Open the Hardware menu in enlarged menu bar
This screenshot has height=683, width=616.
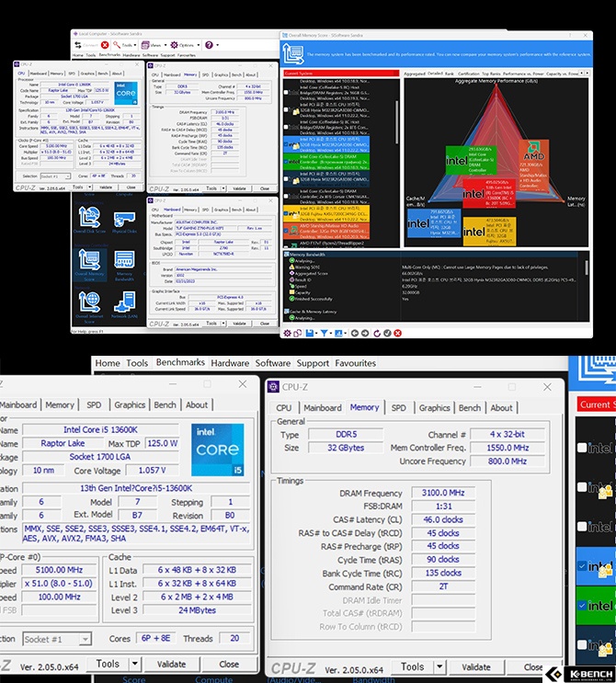click(230, 363)
